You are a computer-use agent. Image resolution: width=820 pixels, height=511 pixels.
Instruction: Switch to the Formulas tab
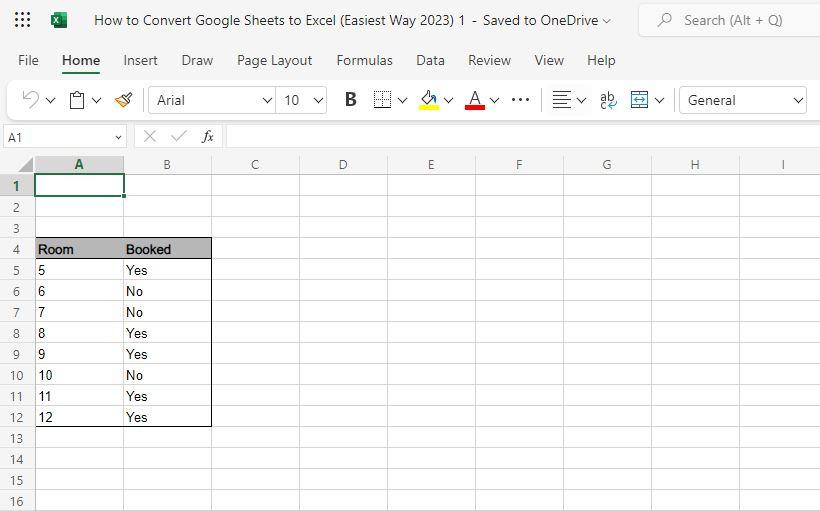point(364,60)
